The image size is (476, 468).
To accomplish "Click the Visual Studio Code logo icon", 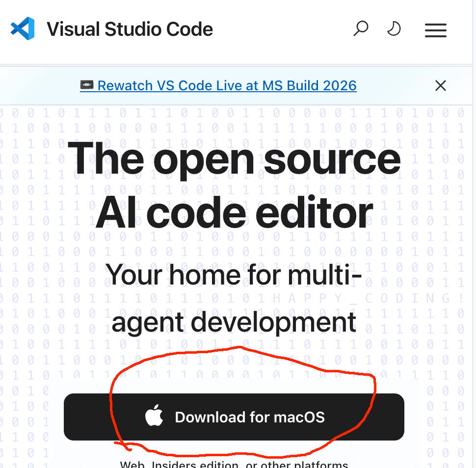I will [x=23, y=28].
